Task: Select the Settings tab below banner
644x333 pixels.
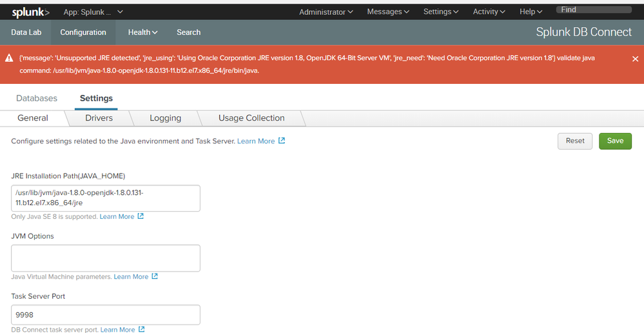Action: pyautogui.click(x=96, y=98)
